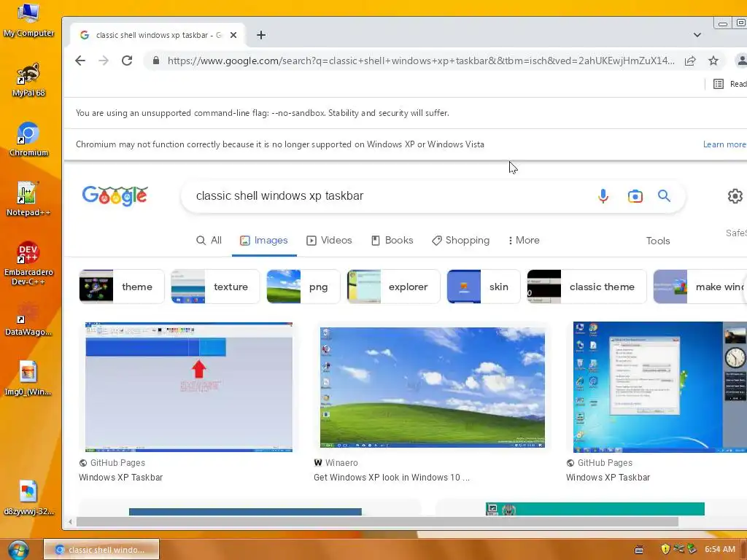Close the classic shell search tab
This screenshot has width=747, height=560.
pos(233,35)
